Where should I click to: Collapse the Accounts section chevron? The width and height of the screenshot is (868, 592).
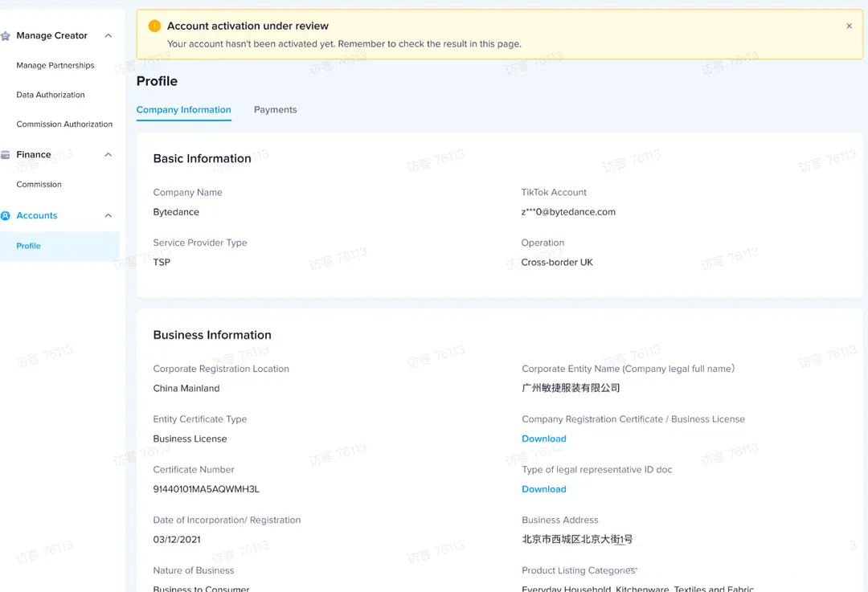pos(108,216)
